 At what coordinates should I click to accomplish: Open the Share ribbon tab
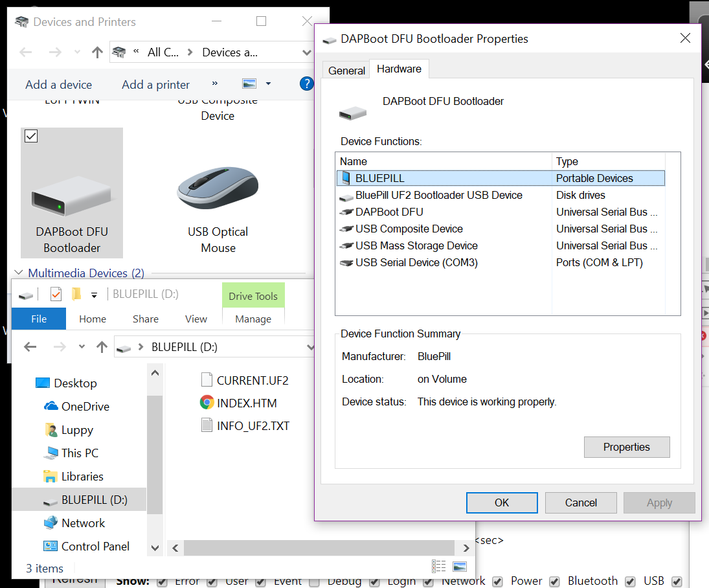pyautogui.click(x=146, y=319)
